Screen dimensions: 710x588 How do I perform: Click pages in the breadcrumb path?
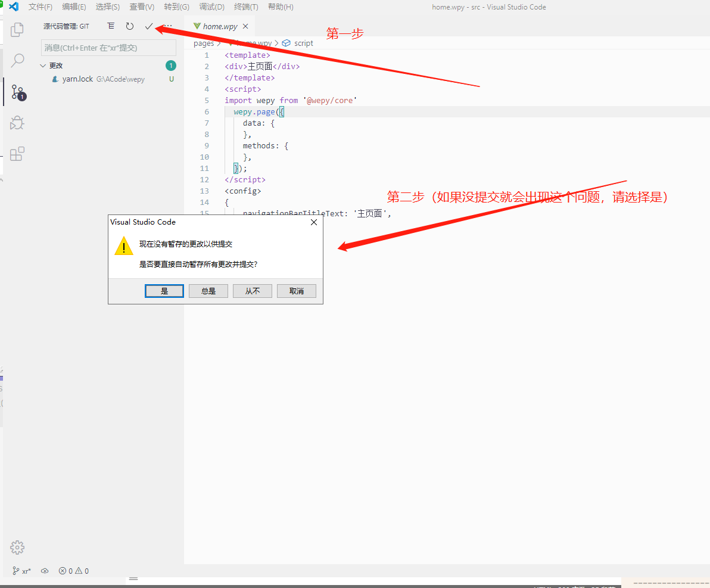[204, 43]
